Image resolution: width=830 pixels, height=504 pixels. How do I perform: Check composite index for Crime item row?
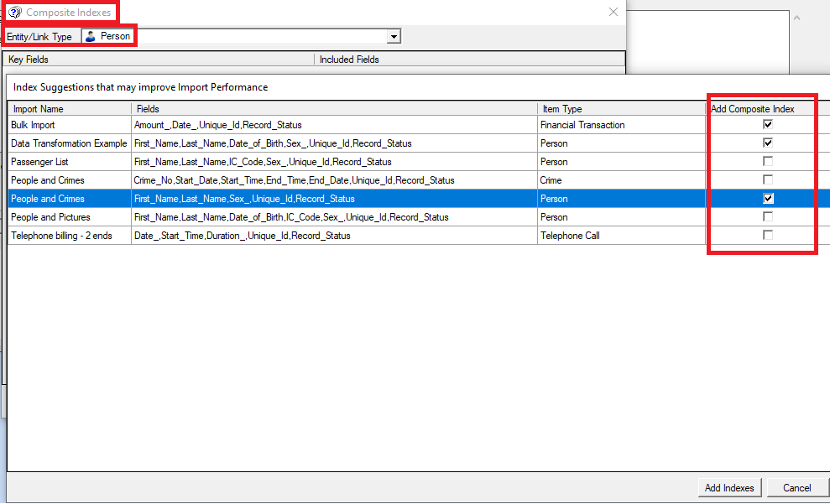point(767,179)
